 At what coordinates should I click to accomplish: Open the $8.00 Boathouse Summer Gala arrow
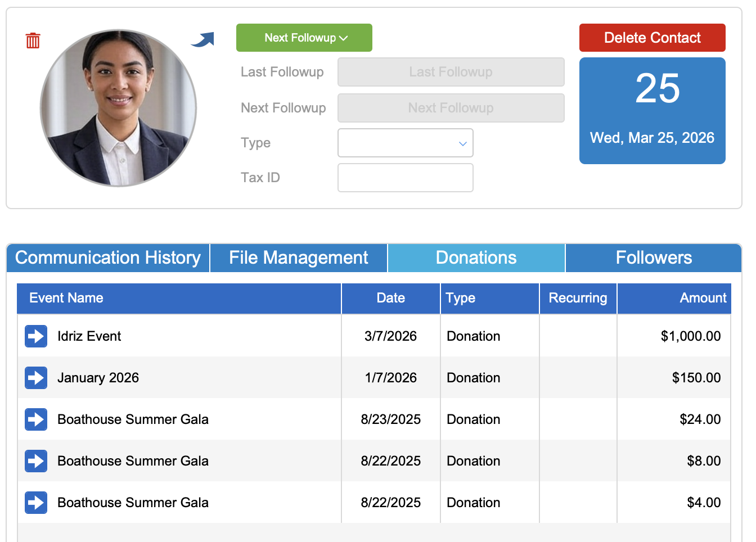click(x=36, y=461)
